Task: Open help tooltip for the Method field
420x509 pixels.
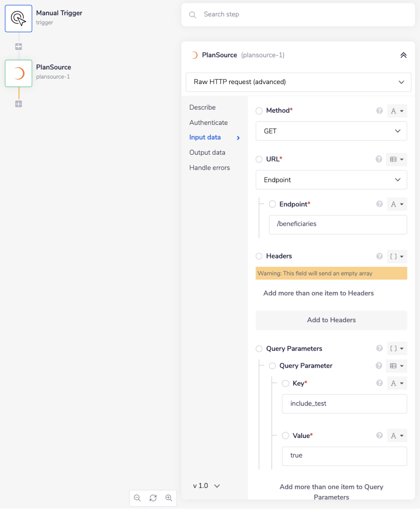Action: 379,111
